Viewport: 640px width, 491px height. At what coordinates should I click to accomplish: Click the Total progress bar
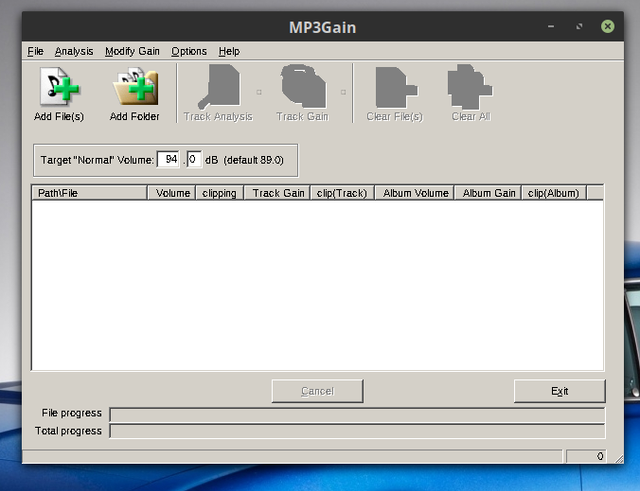point(358,431)
